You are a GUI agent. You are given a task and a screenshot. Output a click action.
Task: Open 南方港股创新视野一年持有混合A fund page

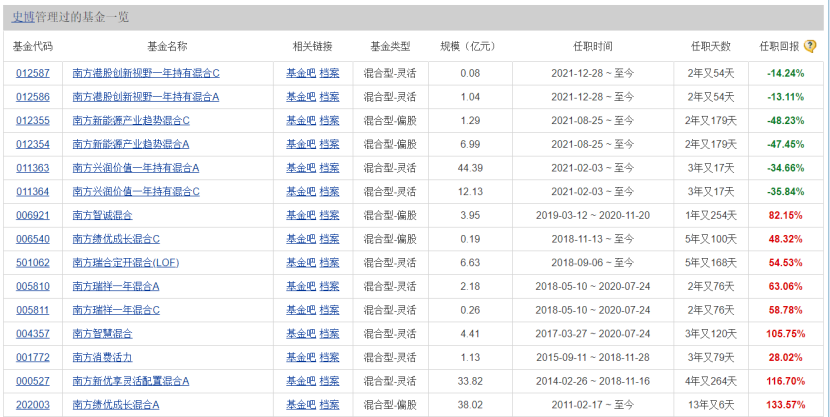[x=146, y=97]
